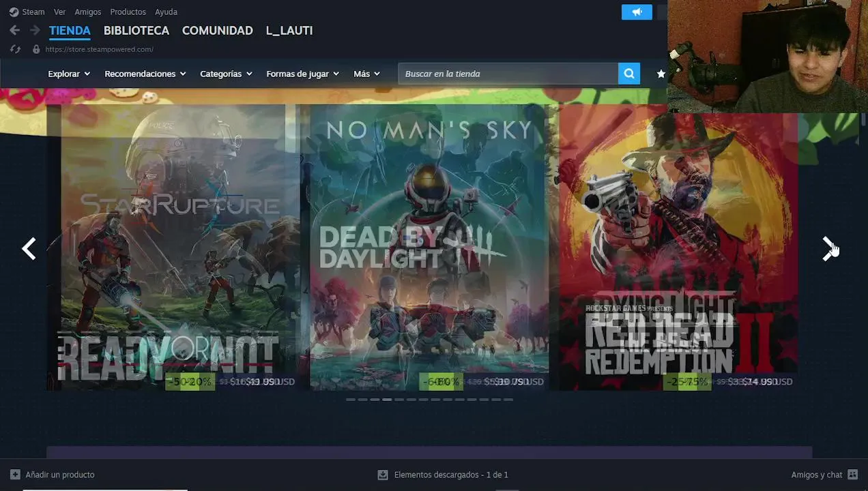Click the Steam logo menu
Image resolution: width=868 pixels, height=491 pixels.
[27, 12]
